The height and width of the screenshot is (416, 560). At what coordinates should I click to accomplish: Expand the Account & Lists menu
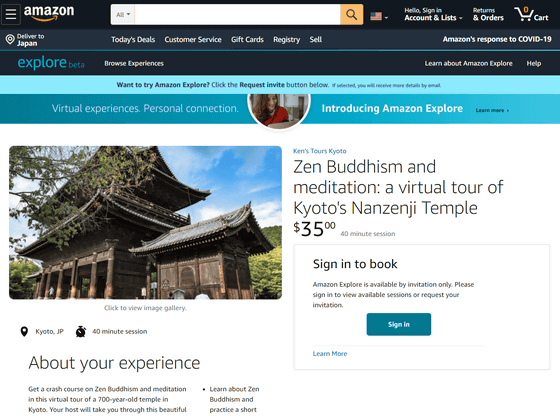pyautogui.click(x=433, y=14)
